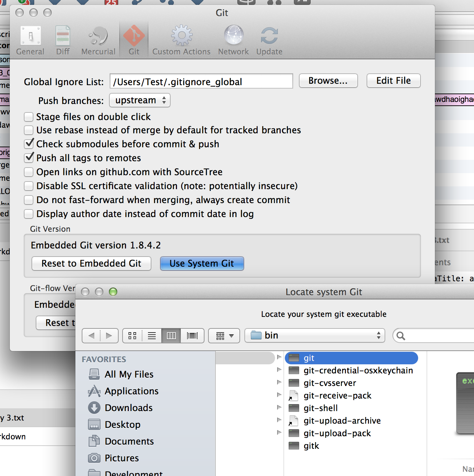Open Pictures in Favorites sidebar
The height and width of the screenshot is (476, 474).
tap(113, 458)
